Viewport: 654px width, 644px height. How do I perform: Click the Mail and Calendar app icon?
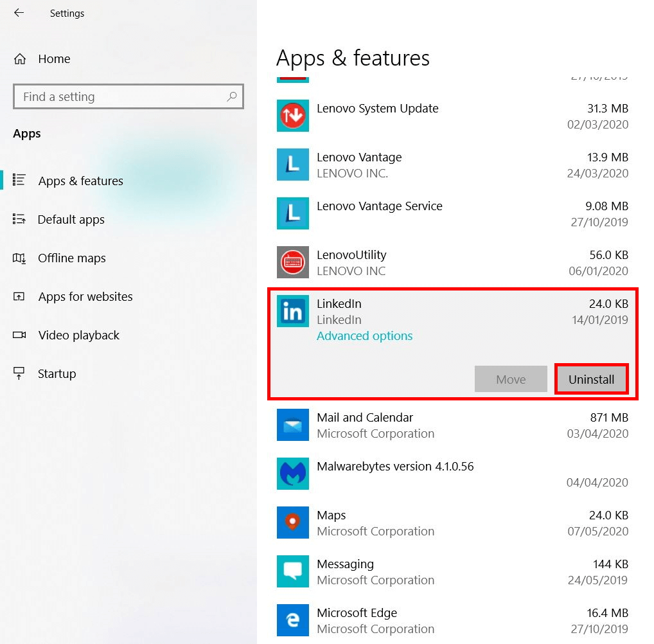(293, 425)
